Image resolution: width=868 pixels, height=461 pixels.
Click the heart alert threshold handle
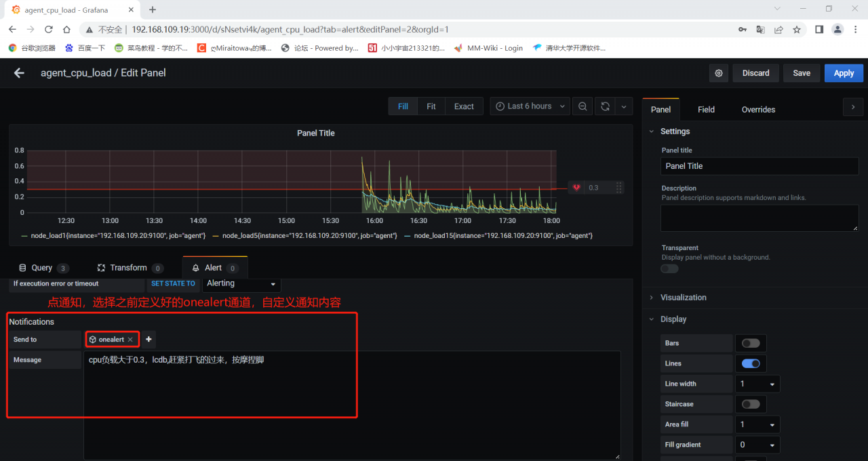tap(577, 188)
